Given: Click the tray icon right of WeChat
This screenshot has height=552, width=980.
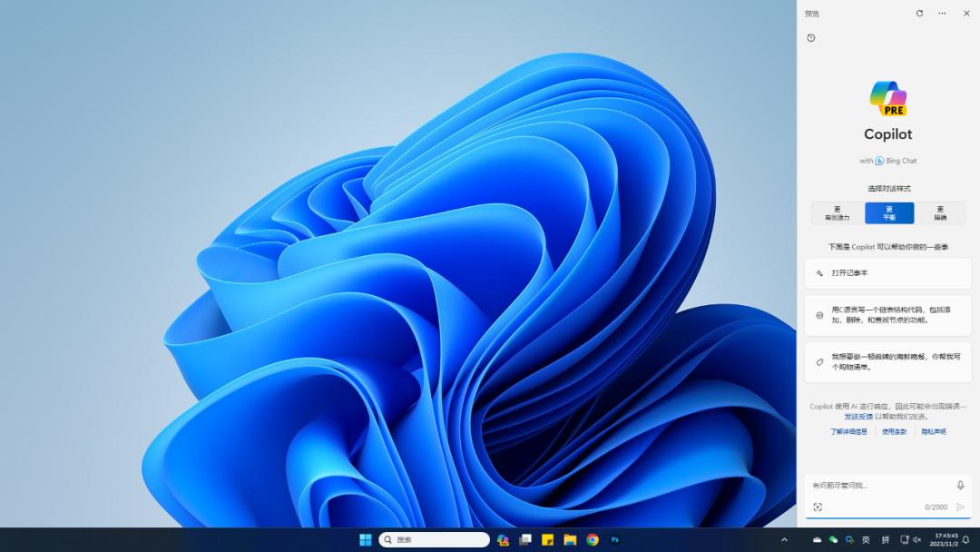Looking at the screenshot, I should (849, 539).
